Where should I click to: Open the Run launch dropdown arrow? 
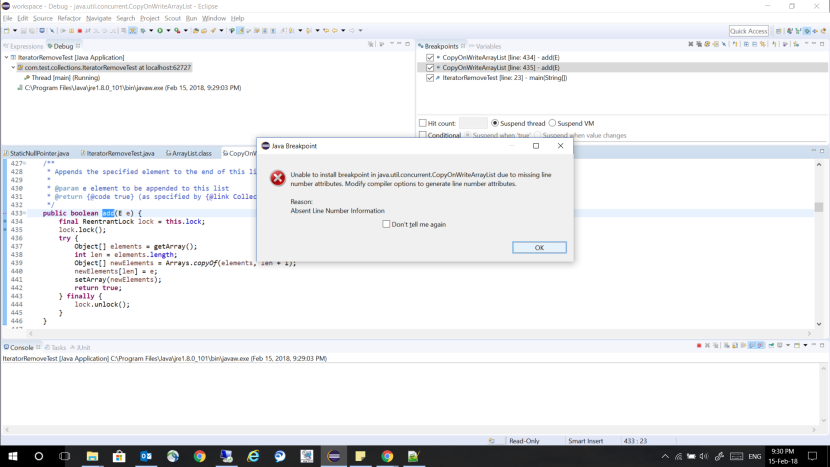click(168, 31)
